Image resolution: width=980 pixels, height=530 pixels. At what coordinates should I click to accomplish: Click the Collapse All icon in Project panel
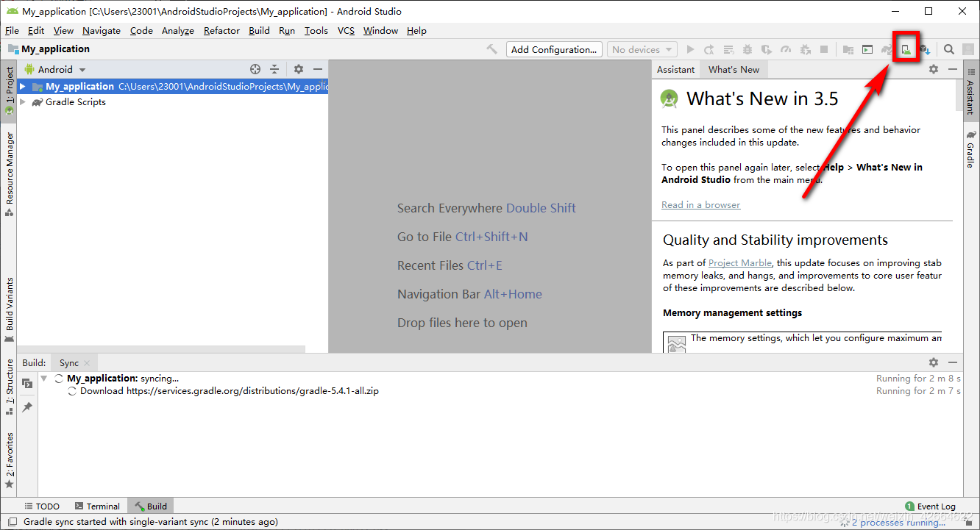[x=274, y=69]
